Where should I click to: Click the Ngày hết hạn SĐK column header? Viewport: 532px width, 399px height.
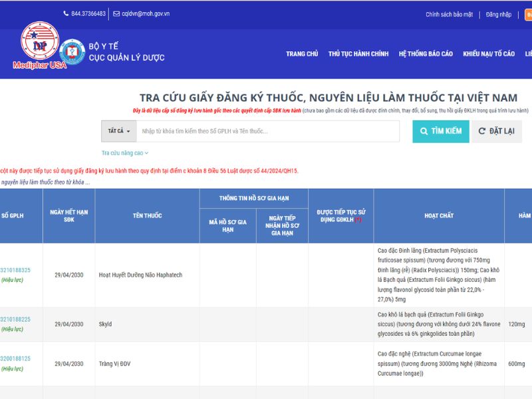pos(69,215)
